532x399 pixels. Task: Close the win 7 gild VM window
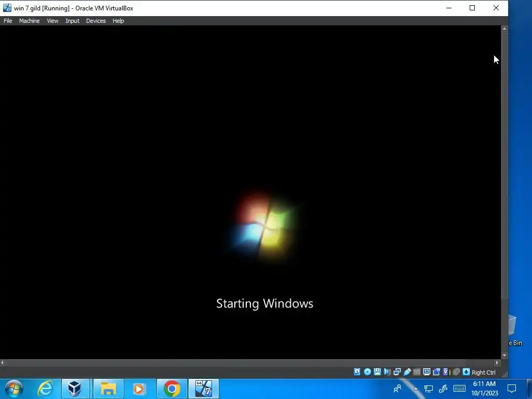pyautogui.click(x=496, y=8)
